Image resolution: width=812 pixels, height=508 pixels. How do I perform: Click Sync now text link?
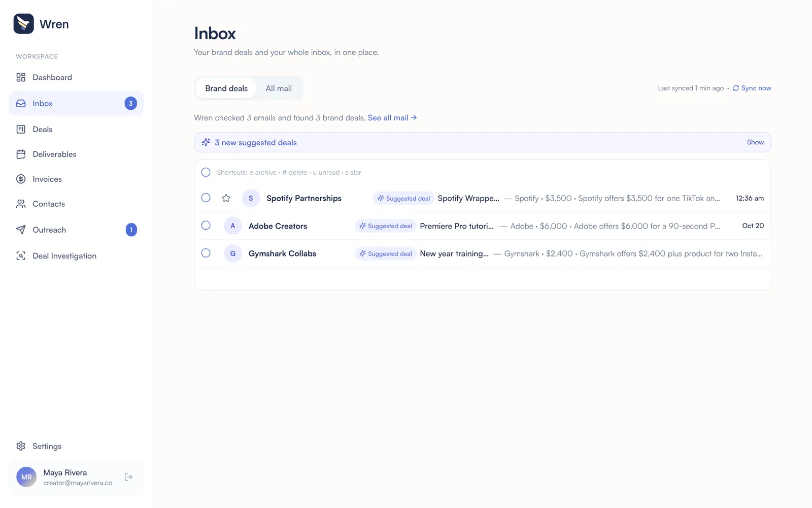[756, 88]
